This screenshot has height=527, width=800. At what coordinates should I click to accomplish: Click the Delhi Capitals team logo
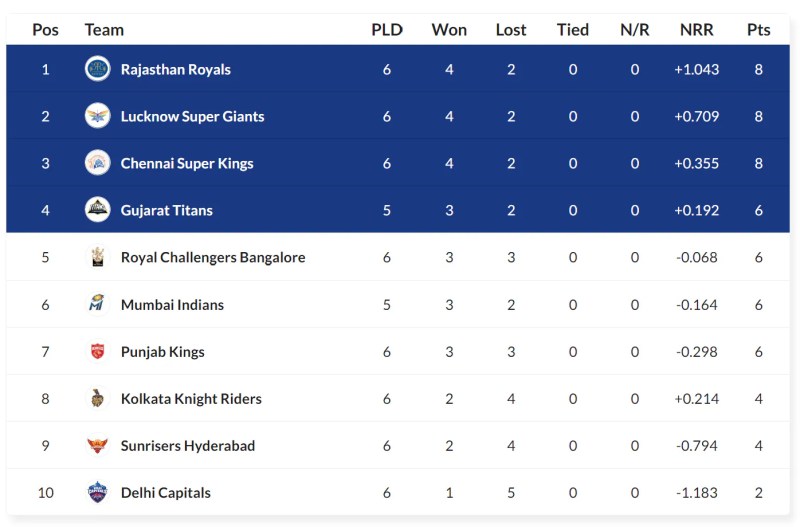pos(97,492)
